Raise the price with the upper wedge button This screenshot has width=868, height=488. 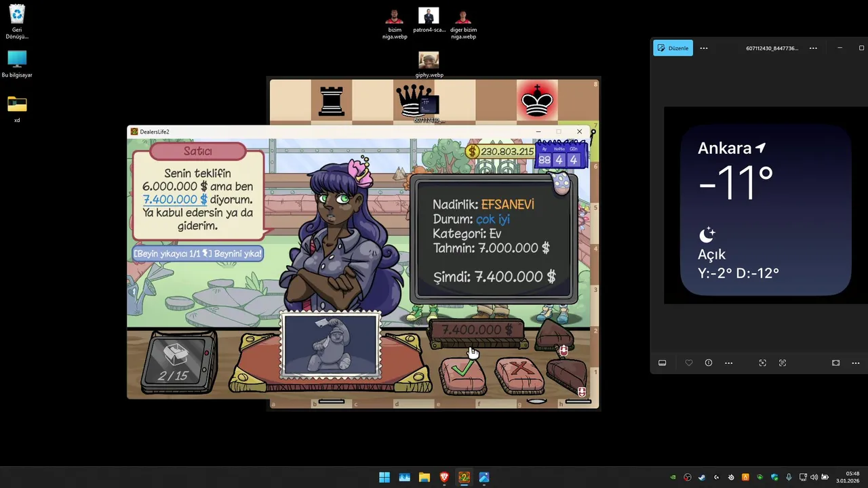point(555,336)
